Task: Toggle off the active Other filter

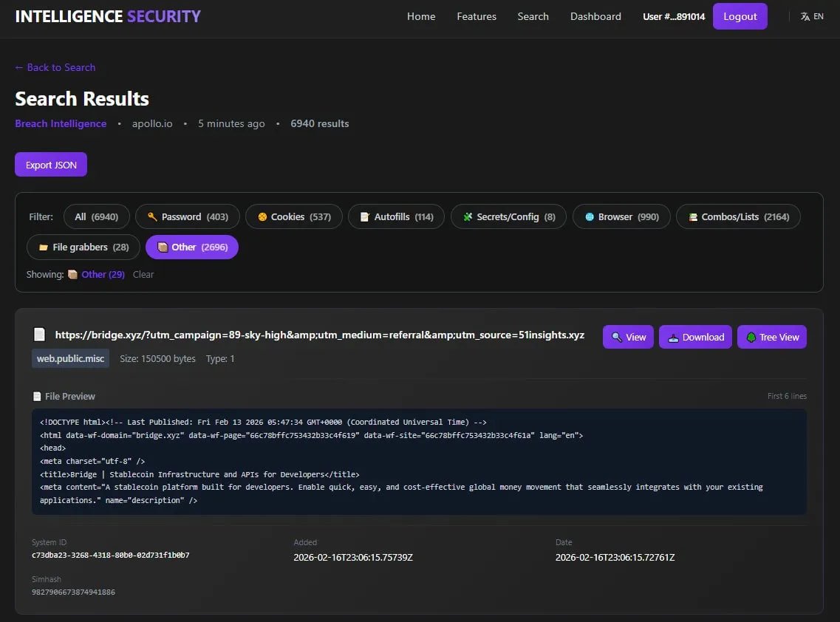Action: click(x=191, y=247)
